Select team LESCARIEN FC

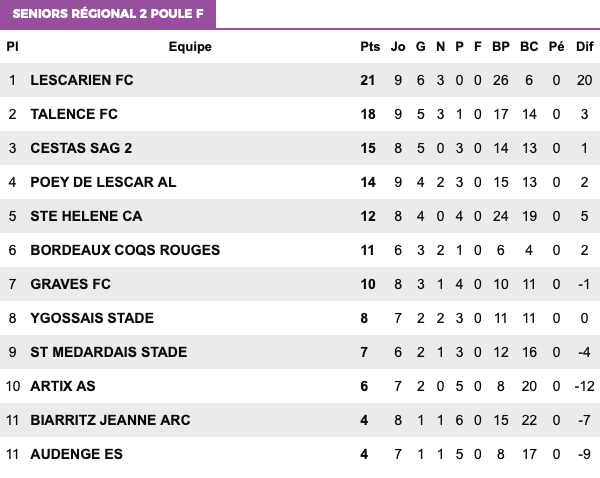pyautogui.click(x=82, y=80)
